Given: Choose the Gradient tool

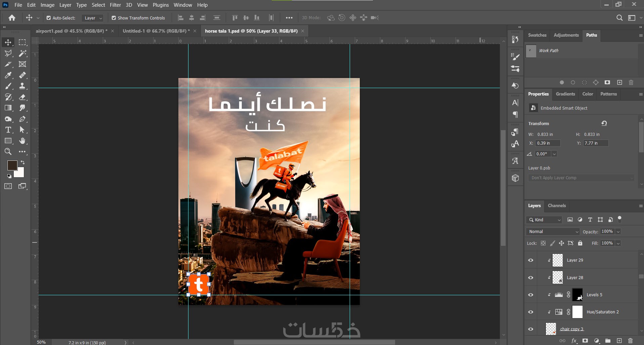Looking at the screenshot, I should 8,108.
